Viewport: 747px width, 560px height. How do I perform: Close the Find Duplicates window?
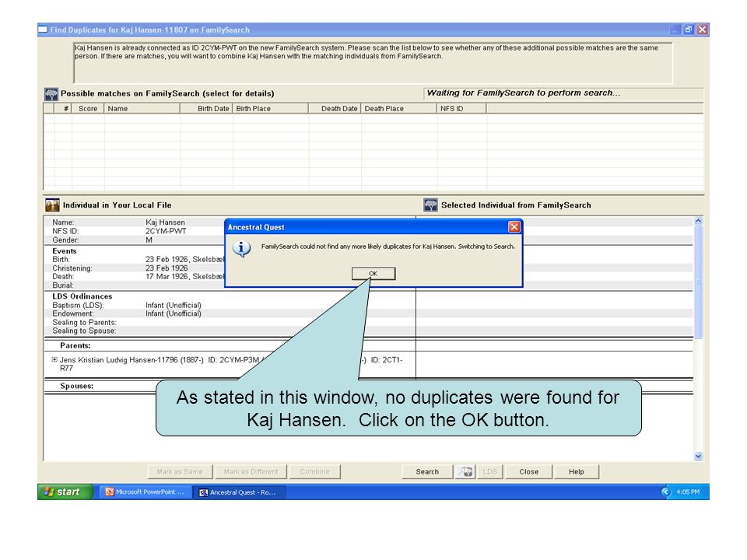702,30
